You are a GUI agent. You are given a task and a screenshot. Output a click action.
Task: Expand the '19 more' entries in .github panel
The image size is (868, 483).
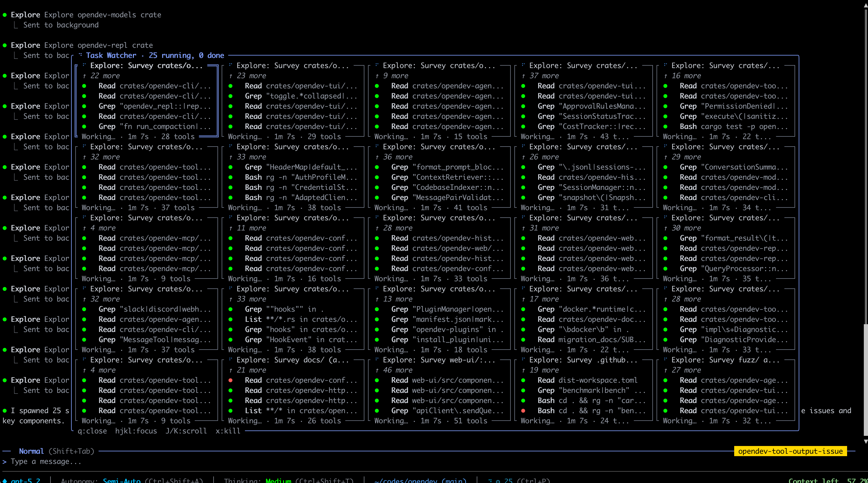coord(544,370)
